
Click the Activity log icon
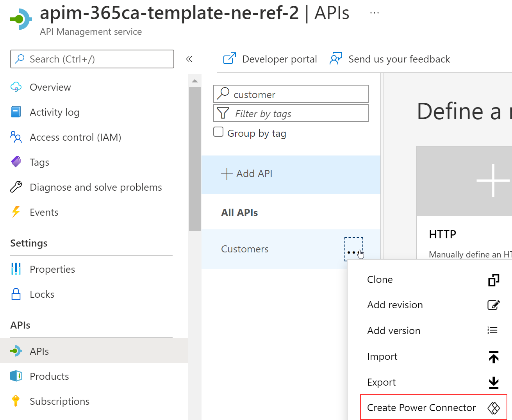pos(16,112)
